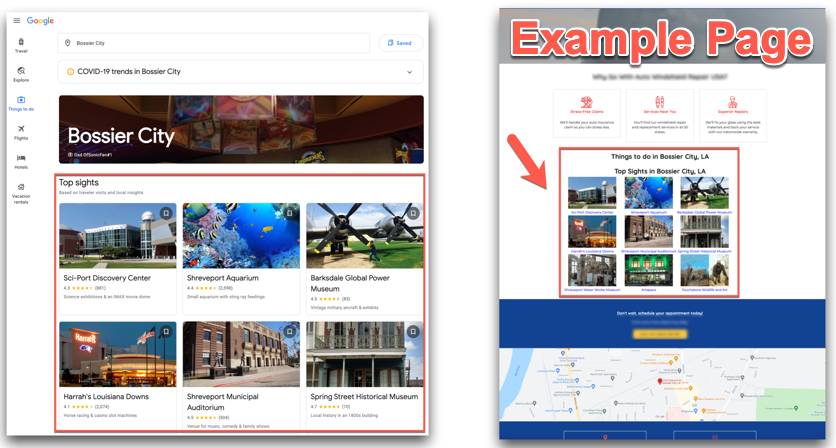Screen dimensions: 836x448
Task: Select Things to do in sidebar
Action: [x=21, y=103]
